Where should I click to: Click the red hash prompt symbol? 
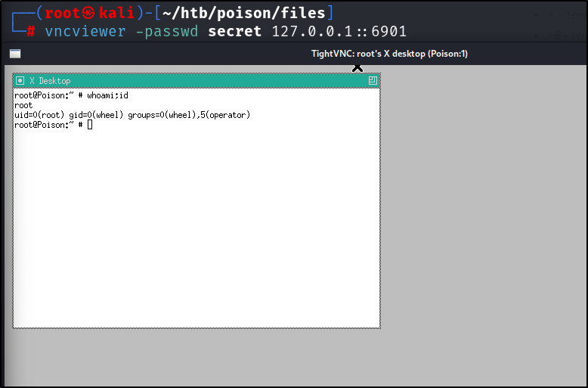coord(31,32)
